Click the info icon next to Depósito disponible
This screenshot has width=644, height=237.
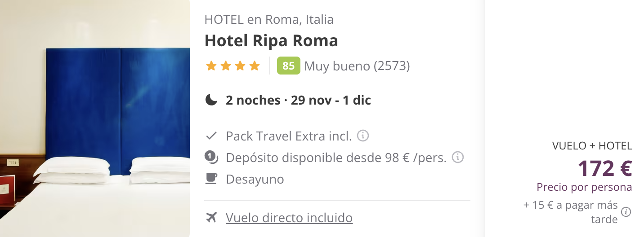coord(458,157)
